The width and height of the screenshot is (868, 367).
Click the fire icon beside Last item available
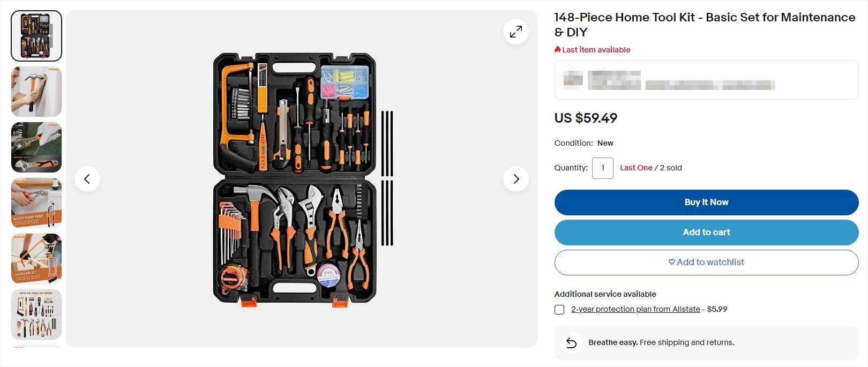pyautogui.click(x=556, y=49)
